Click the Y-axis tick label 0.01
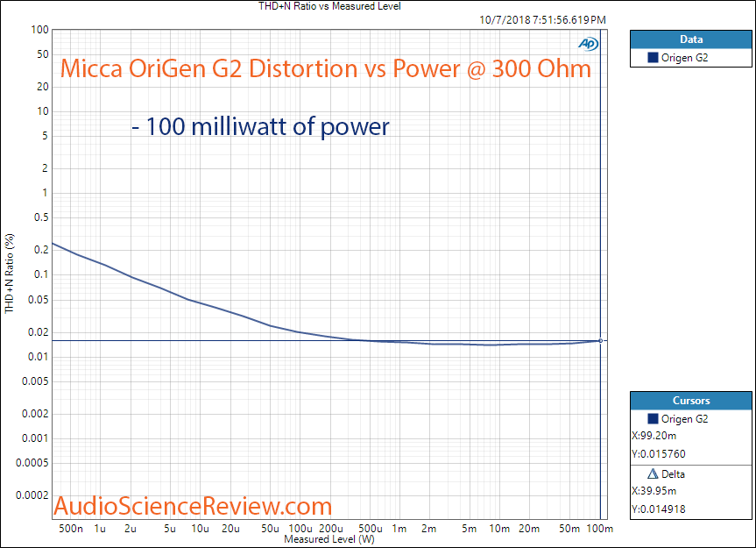 [x=38, y=357]
